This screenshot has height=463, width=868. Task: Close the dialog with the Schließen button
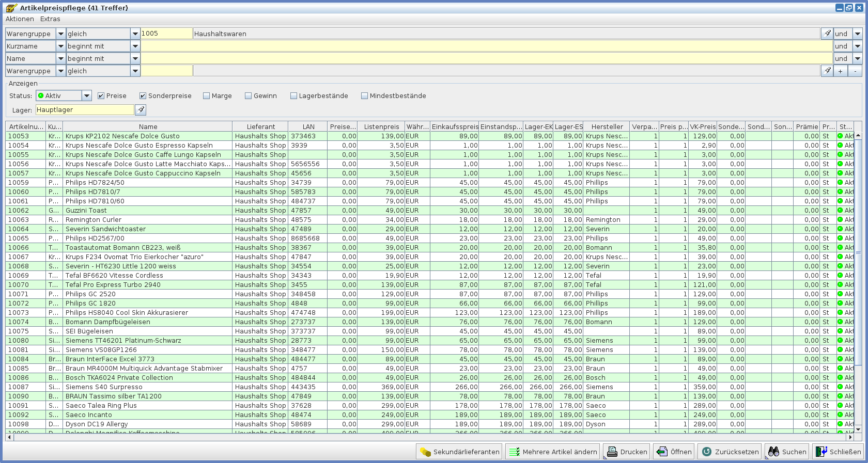click(838, 452)
